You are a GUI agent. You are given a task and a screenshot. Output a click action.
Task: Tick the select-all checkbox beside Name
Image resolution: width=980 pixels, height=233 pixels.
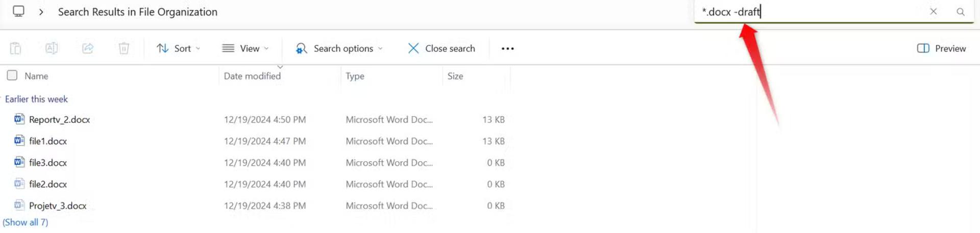[12, 75]
